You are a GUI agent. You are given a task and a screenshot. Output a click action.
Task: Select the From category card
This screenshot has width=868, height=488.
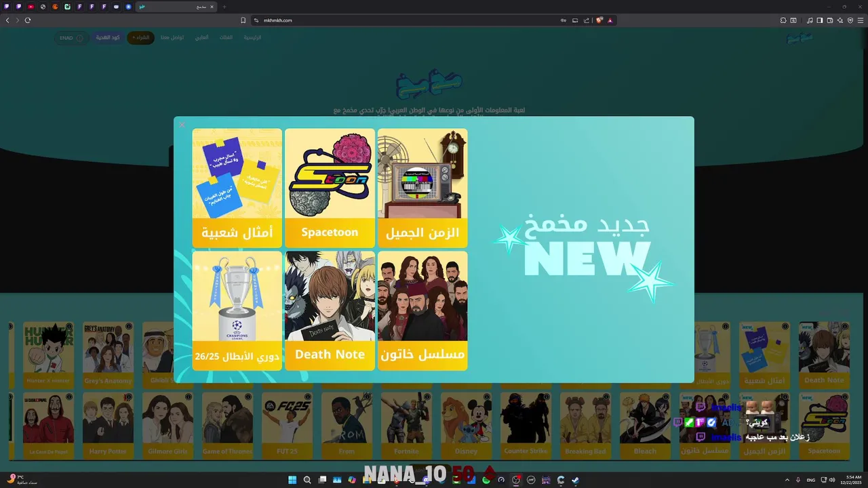(347, 426)
